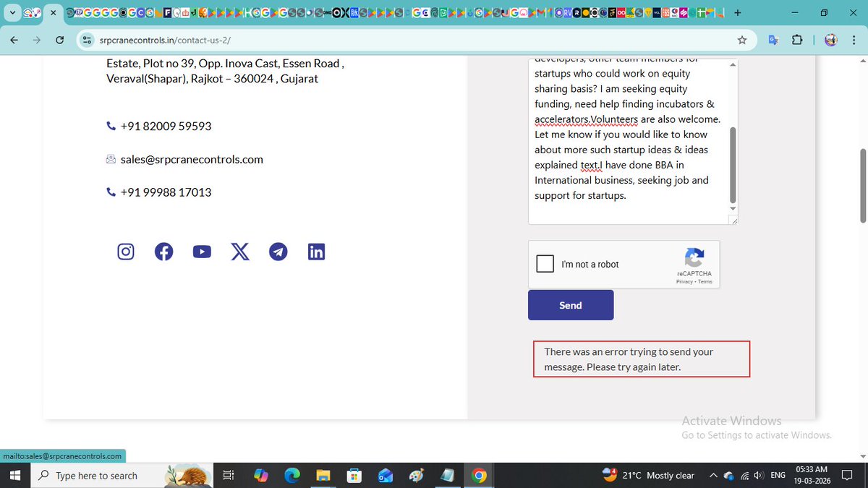Open weather widget 21°C Mostly clear
Image resolution: width=868 pixels, height=488 pixels.
(649, 475)
